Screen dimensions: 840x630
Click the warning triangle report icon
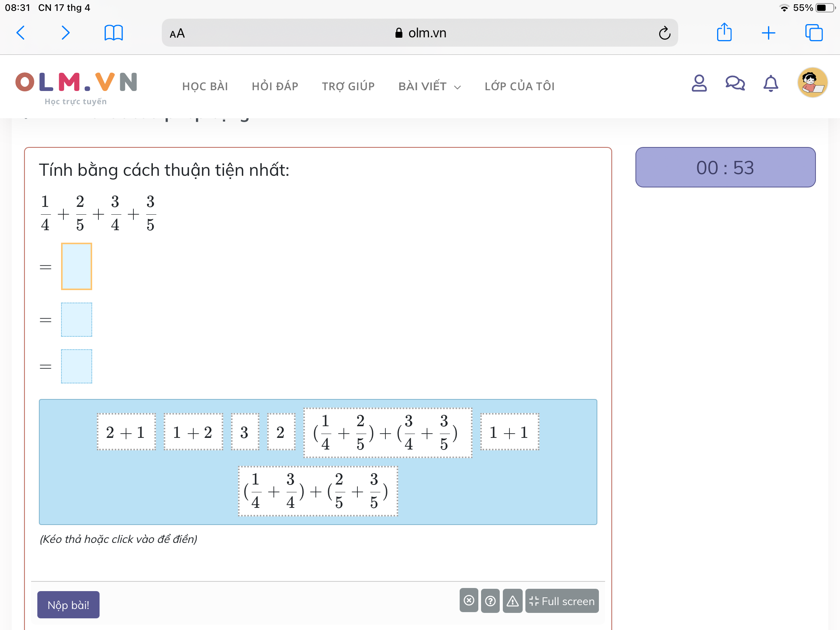point(513,601)
